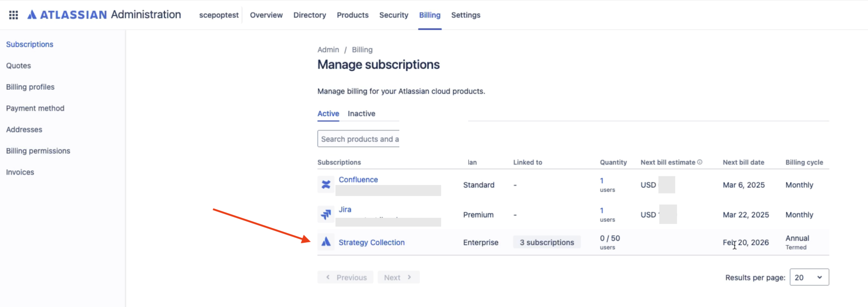This screenshot has width=868, height=307.
Task: Select the Billing tab
Action: pos(430,15)
